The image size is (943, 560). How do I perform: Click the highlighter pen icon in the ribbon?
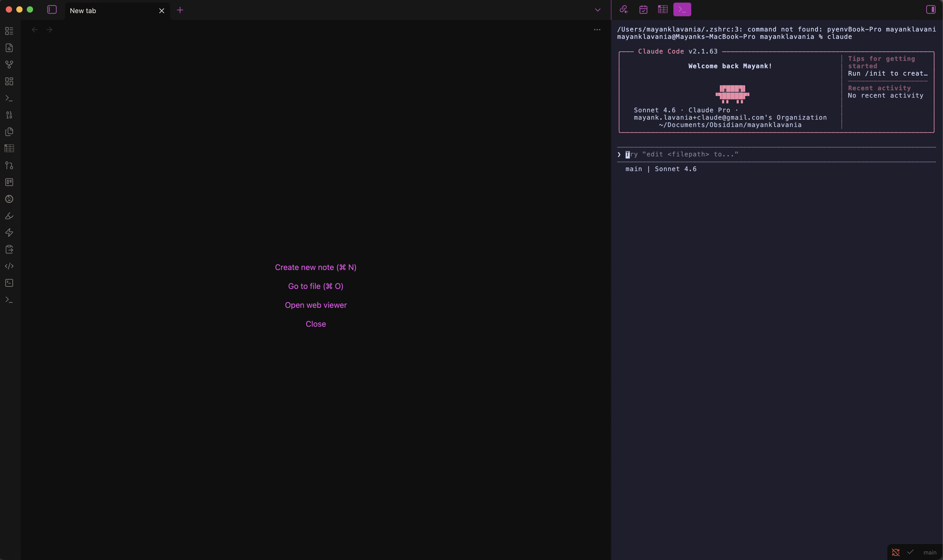click(9, 216)
